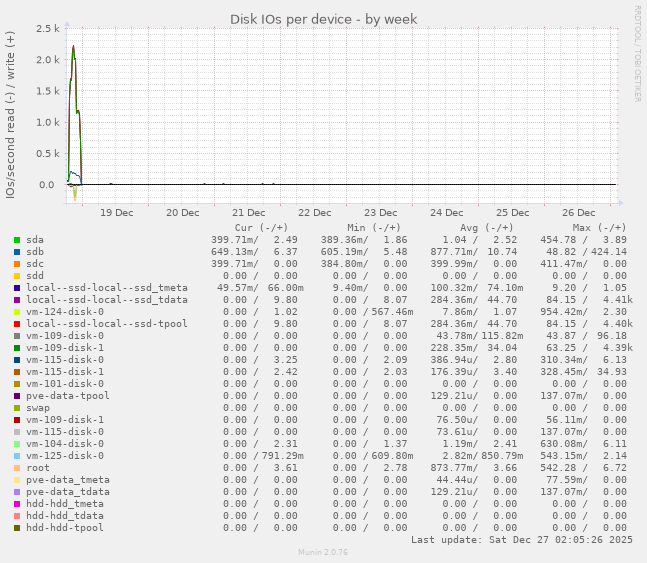Screen dimensions: 647x563
Task: Click the 'Disk IOs per device - by week' title
Action: [x=324, y=19]
